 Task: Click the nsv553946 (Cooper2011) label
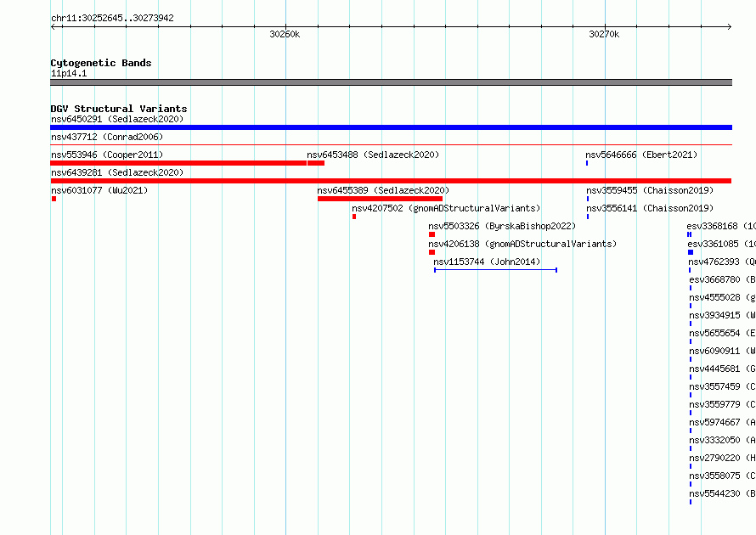[x=107, y=155]
